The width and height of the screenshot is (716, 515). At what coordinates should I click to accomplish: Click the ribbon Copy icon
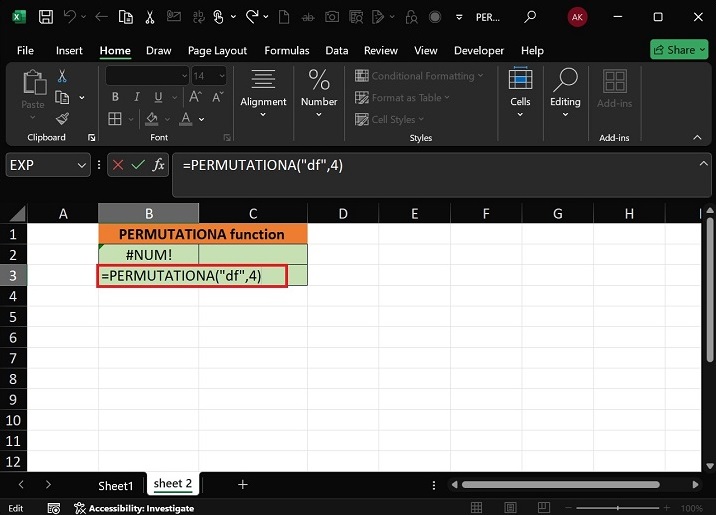pos(62,97)
